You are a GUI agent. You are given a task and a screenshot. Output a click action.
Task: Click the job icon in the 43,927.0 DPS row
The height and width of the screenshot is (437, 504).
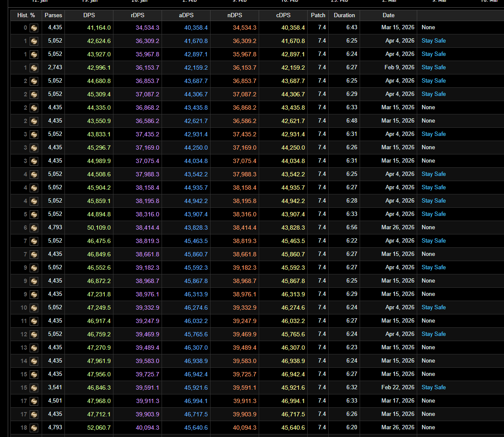[34, 55]
